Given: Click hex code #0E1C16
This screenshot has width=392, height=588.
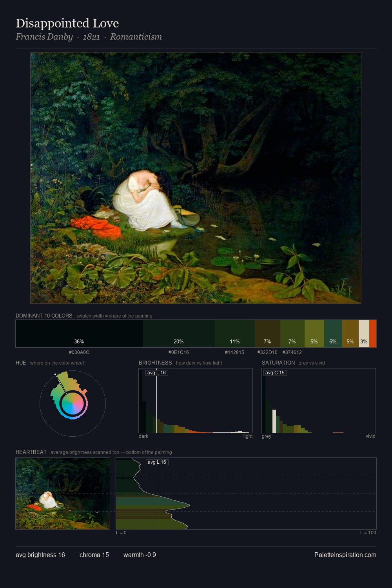Looking at the screenshot, I should (179, 352).
